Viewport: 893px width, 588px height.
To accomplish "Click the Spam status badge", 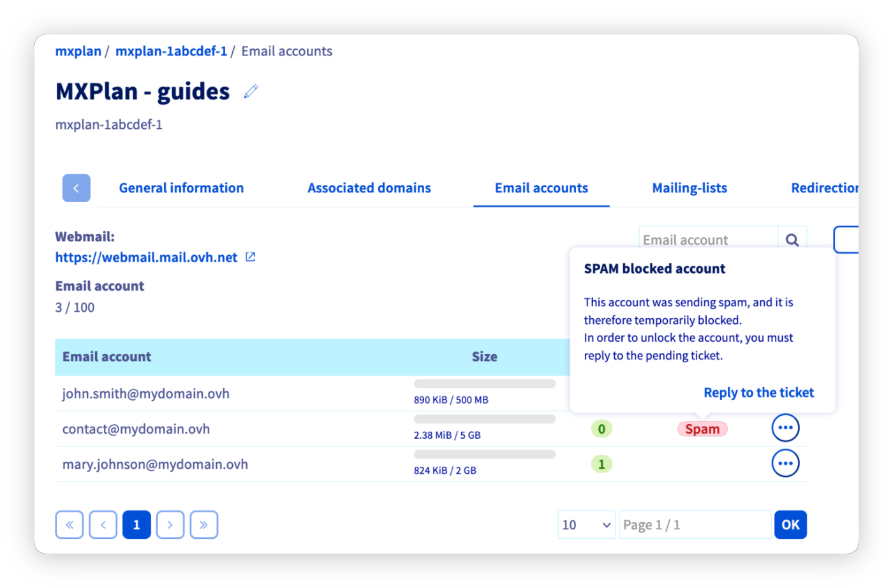I will [702, 429].
